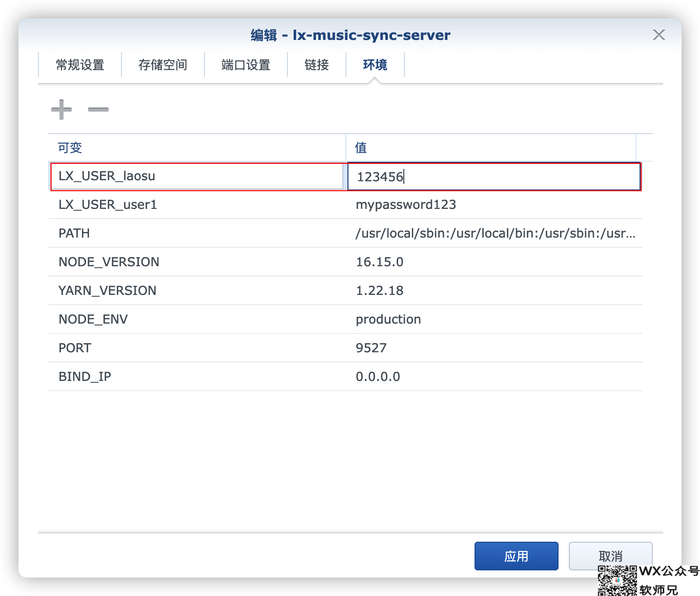Sort by the 可变 column header
The width and height of the screenshot is (700, 596).
[197, 148]
